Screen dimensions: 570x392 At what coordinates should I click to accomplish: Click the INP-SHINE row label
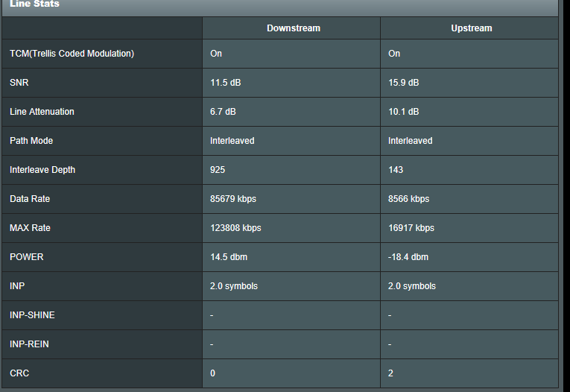click(x=32, y=315)
